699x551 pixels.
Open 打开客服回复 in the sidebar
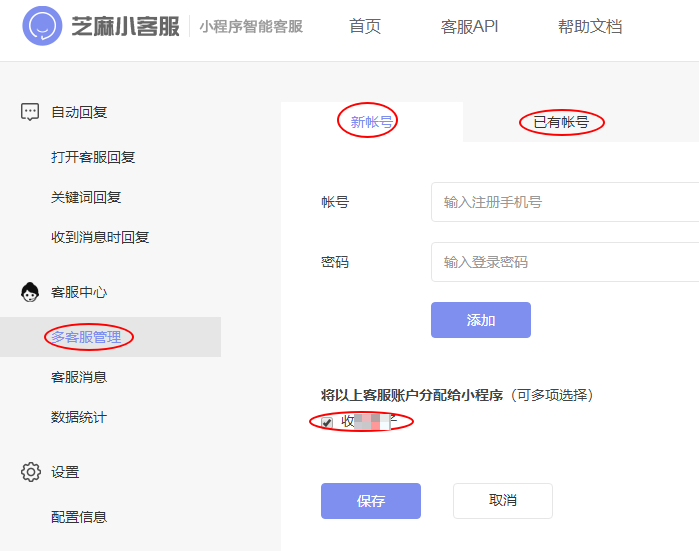coord(93,157)
